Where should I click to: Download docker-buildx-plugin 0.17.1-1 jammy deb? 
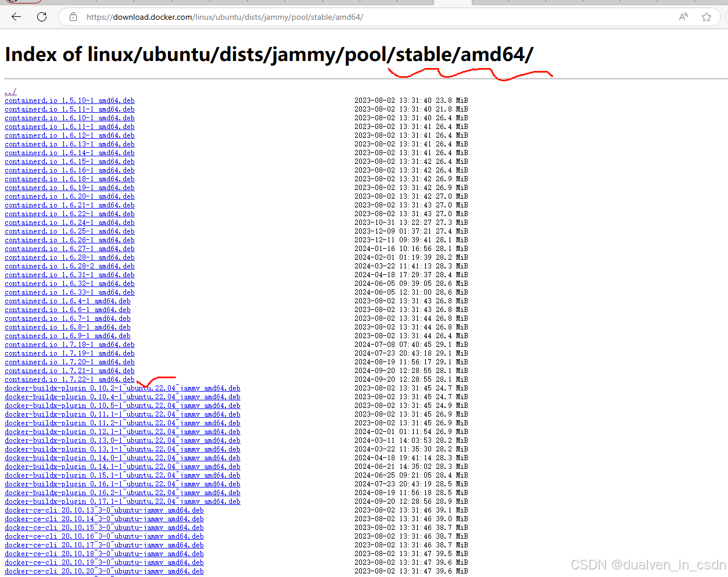[123, 501]
